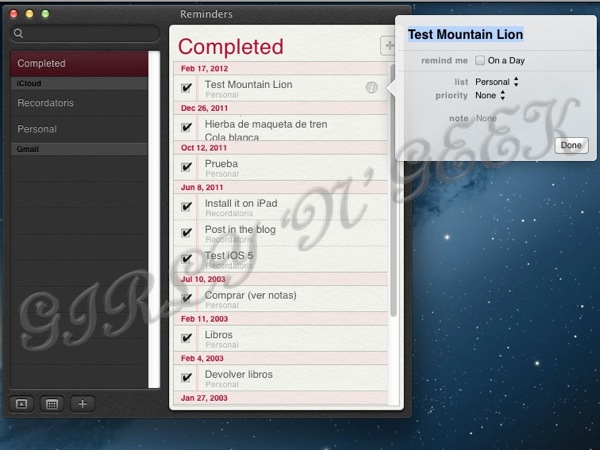Select Test iOS 5 text

click(x=229, y=256)
